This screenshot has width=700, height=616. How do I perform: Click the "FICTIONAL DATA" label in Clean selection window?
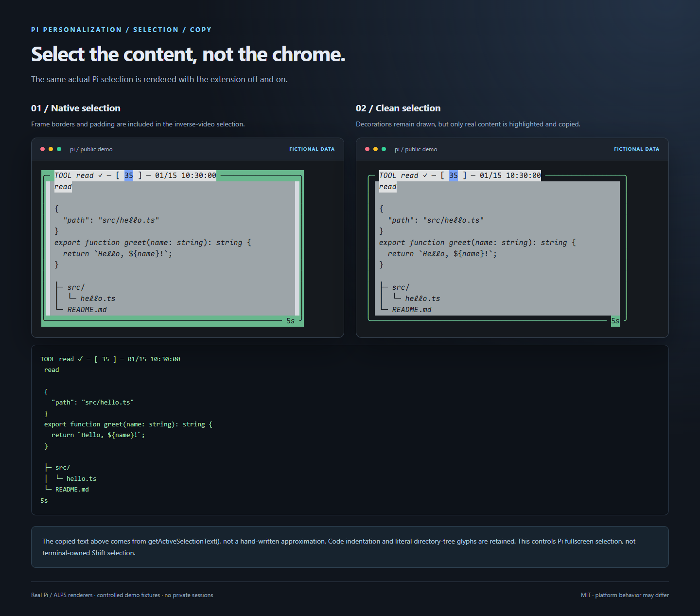[x=637, y=149]
